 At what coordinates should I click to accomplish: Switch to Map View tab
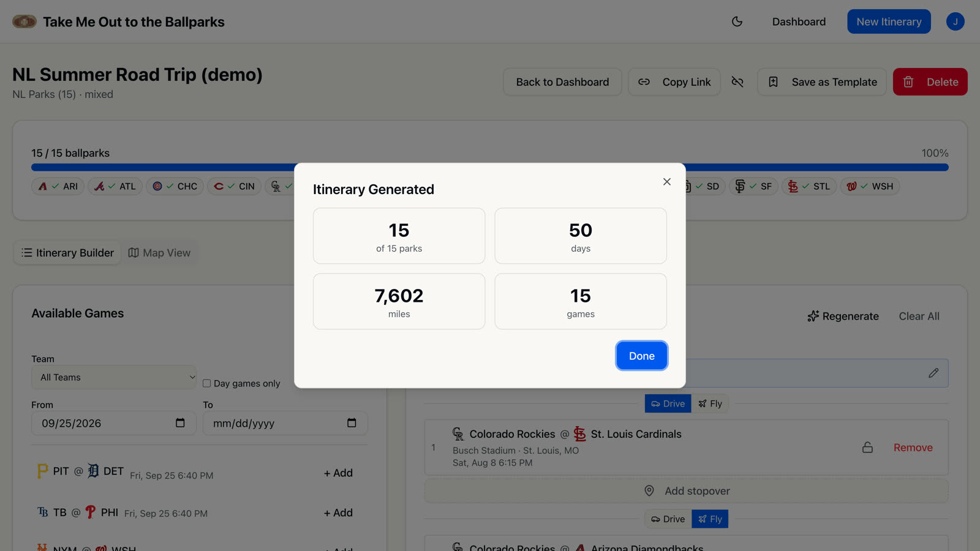(x=159, y=253)
